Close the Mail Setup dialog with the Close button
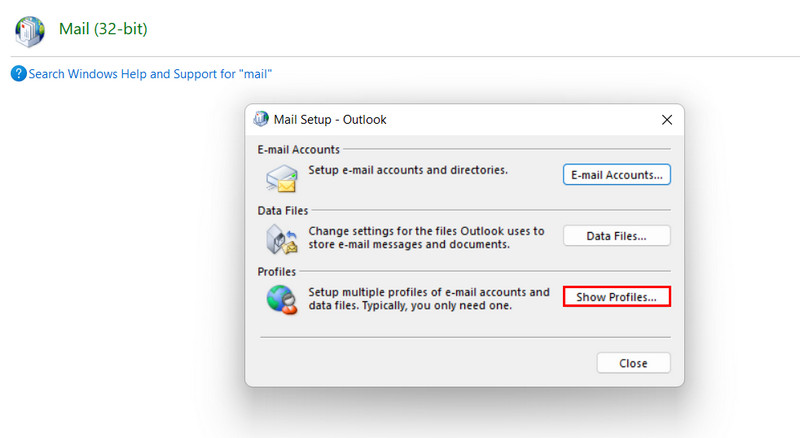The height and width of the screenshot is (438, 800). coord(633,363)
